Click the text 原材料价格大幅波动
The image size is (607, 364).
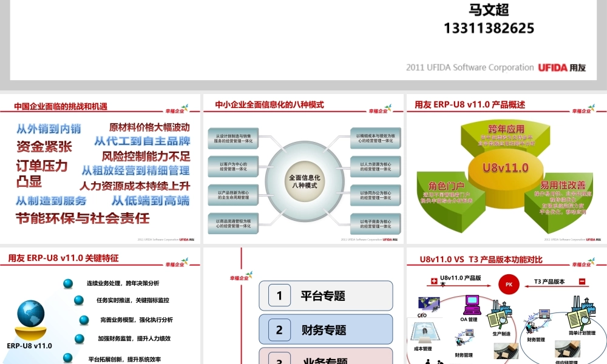tap(149, 127)
